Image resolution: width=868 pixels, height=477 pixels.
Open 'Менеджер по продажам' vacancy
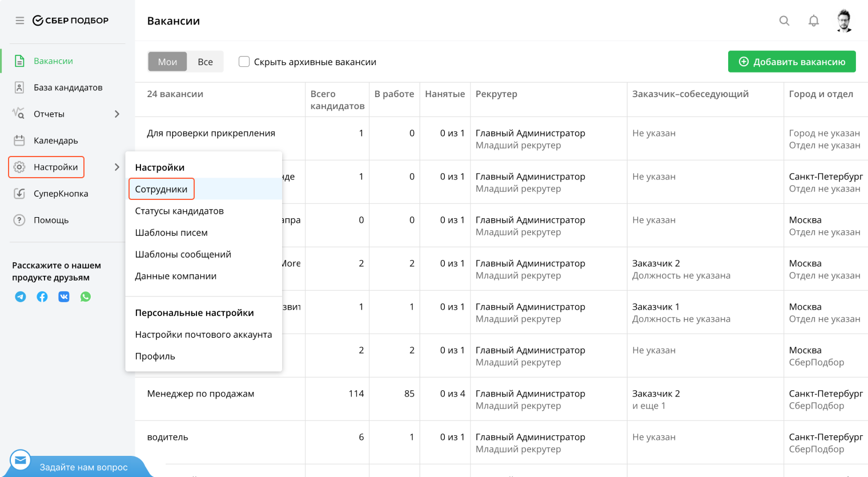pyautogui.click(x=200, y=394)
